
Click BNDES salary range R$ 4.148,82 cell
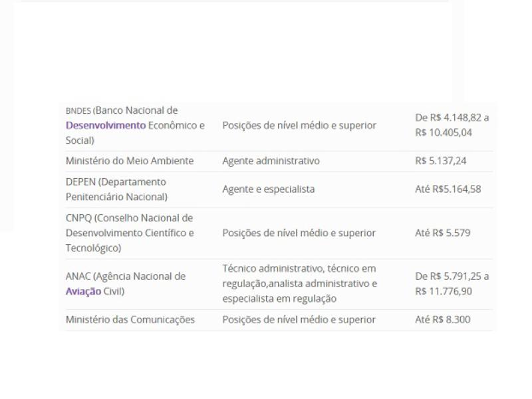pos(452,125)
